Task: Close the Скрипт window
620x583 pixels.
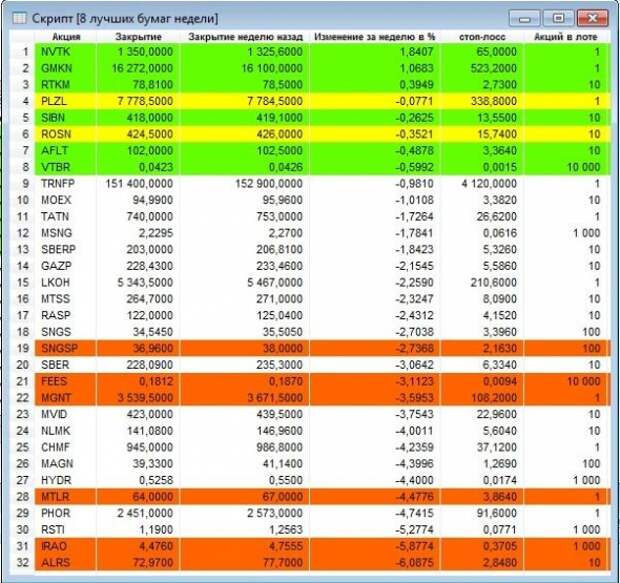Action: coord(592,18)
